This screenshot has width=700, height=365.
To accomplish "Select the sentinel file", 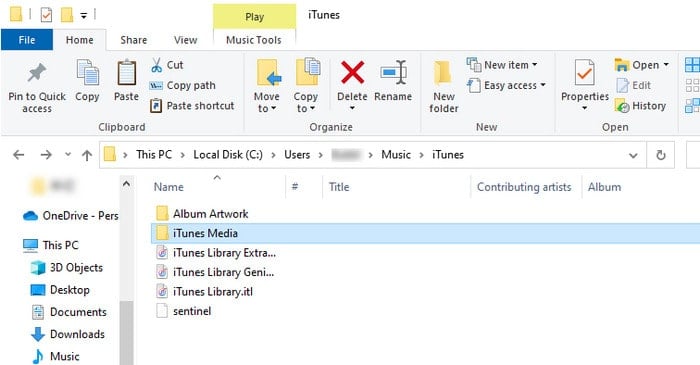I will click(184, 311).
